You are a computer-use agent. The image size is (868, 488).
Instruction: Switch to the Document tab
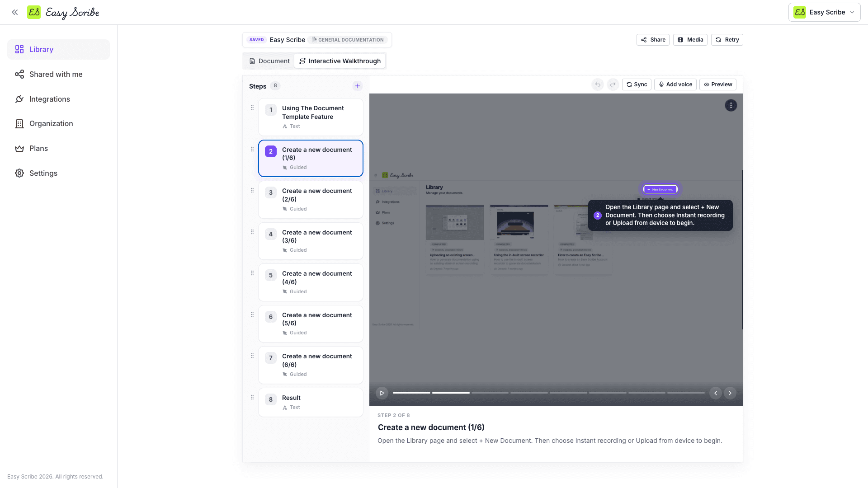pos(269,61)
